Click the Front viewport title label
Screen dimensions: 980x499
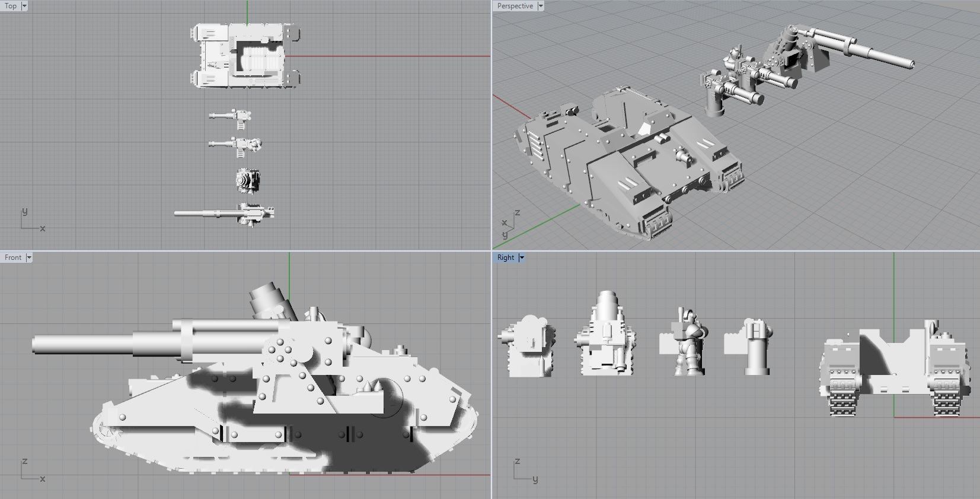click(x=13, y=258)
